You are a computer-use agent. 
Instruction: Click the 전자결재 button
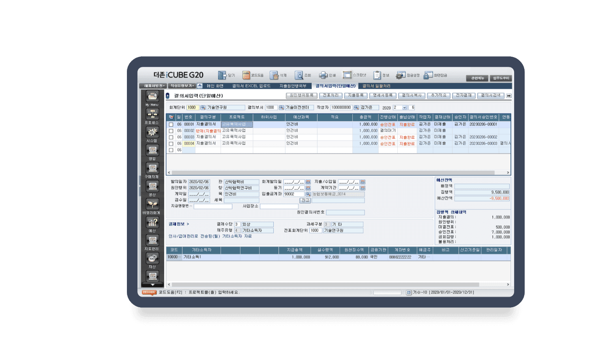pyautogui.click(x=463, y=96)
